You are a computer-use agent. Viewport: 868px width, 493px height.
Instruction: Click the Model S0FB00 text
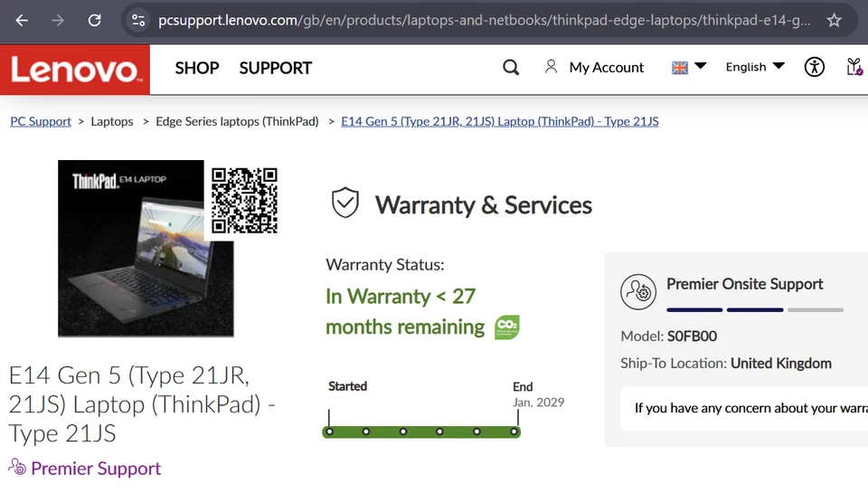[669, 337]
